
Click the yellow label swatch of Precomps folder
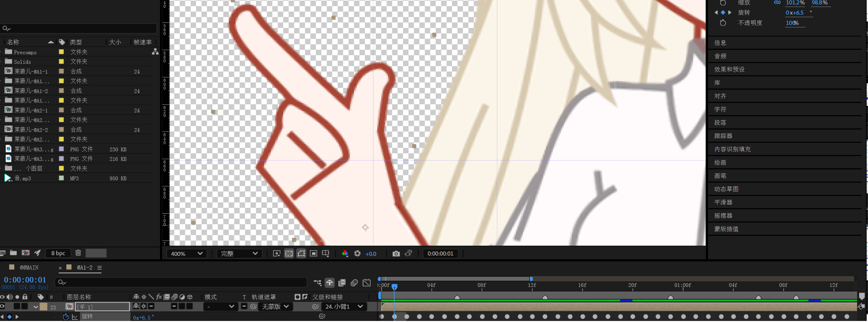click(62, 52)
